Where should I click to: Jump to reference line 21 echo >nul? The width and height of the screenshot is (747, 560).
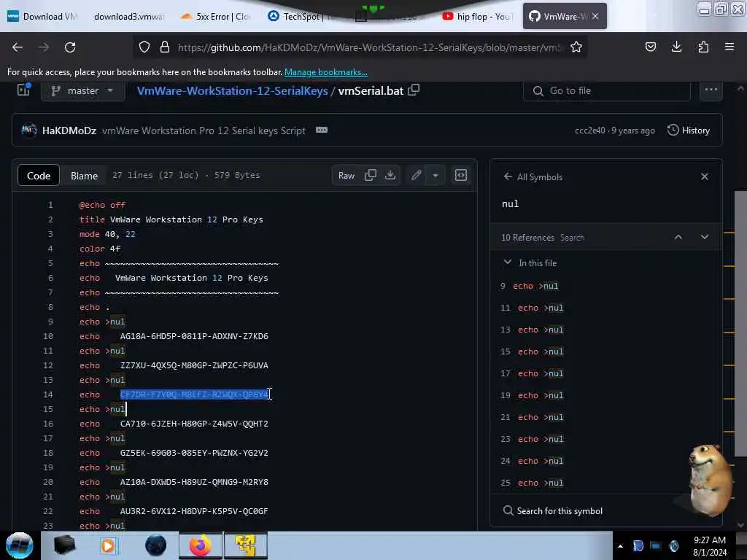[532, 417]
